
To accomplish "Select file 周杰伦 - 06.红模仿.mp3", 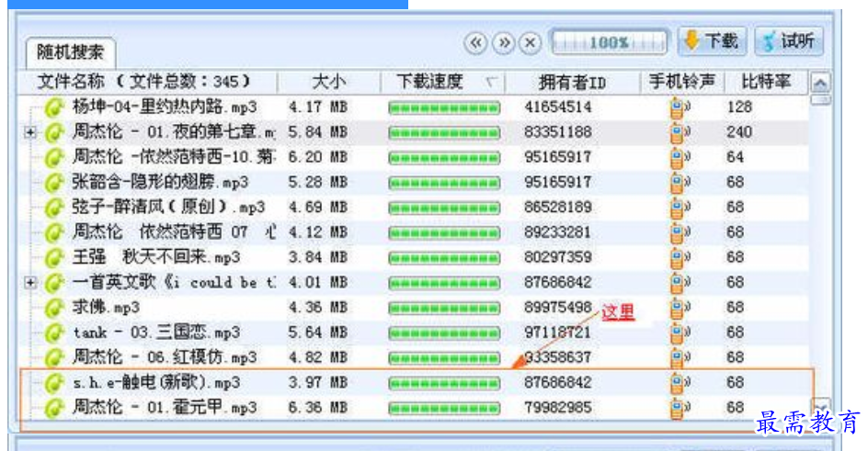I will [165, 357].
